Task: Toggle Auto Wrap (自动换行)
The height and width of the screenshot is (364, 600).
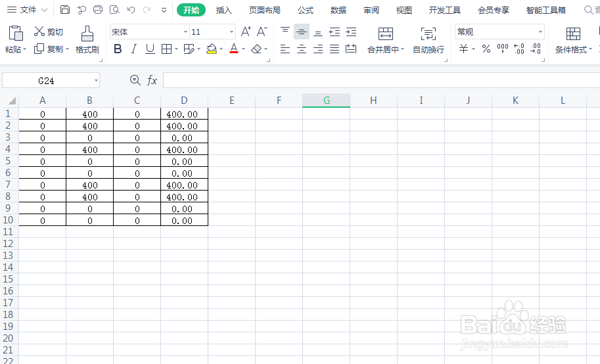Action: [x=428, y=40]
